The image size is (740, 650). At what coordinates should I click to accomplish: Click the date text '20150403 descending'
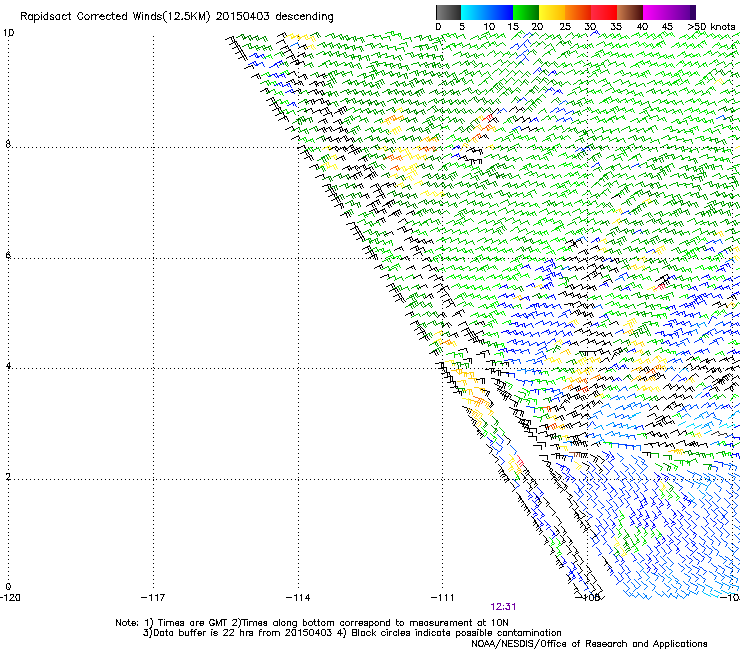pos(275,17)
